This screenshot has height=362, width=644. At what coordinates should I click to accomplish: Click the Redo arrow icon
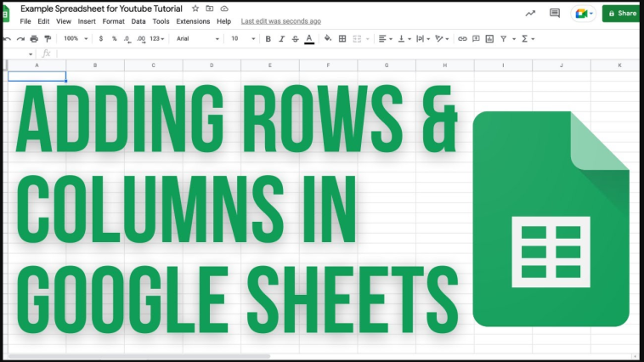click(x=20, y=39)
